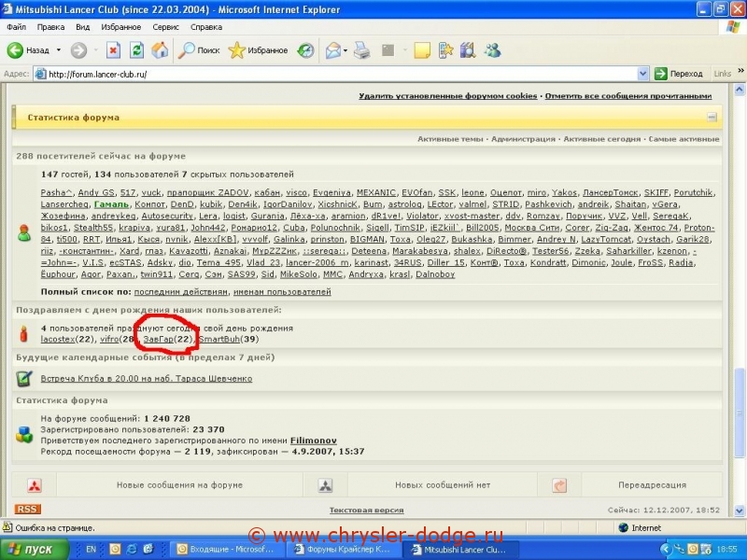Open Поиск search pane
This screenshot has height=560, width=747.
[x=199, y=50]
